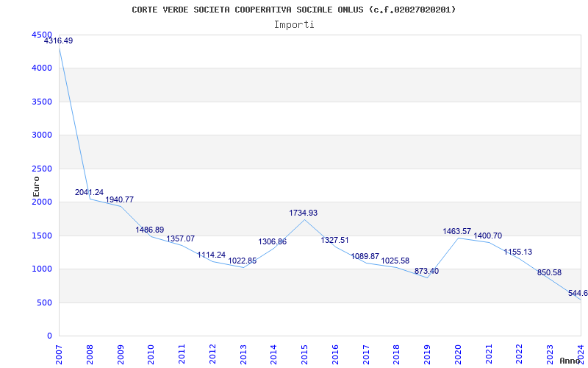Select the 2009 year axis label
Screen dimensions: 588x368
click(x=120, y=355)
